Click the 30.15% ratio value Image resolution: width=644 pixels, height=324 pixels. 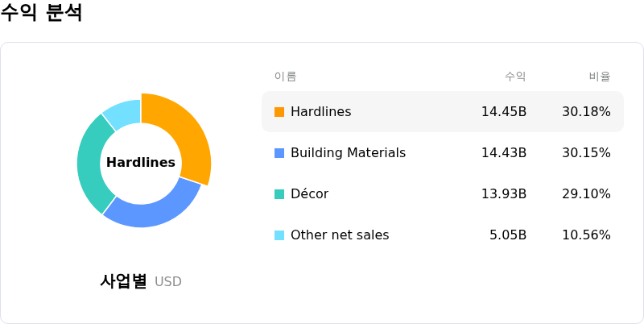pos(586,153)
